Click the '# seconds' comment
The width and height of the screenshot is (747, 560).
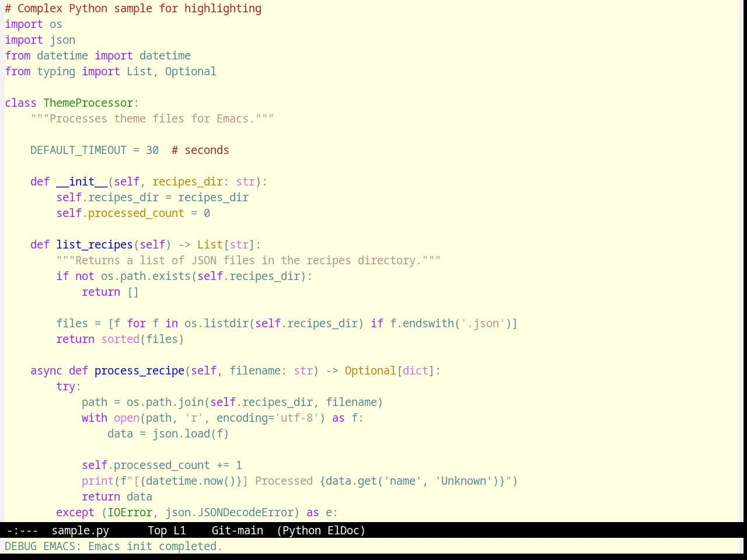[x=200, y=150]
